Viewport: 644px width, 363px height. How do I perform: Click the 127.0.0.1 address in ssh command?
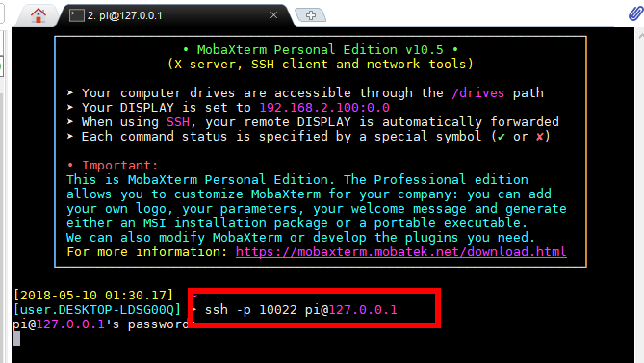[363, 310]
